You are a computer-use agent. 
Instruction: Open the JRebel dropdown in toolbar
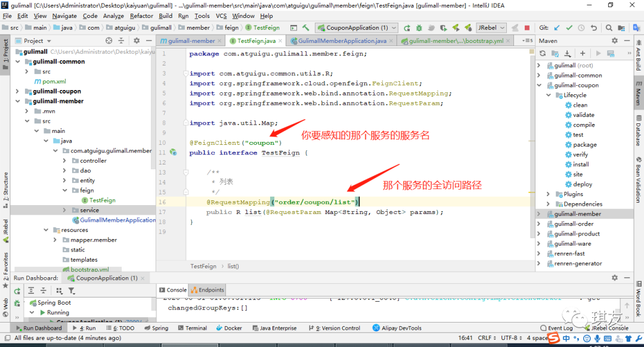pos(491,27)
